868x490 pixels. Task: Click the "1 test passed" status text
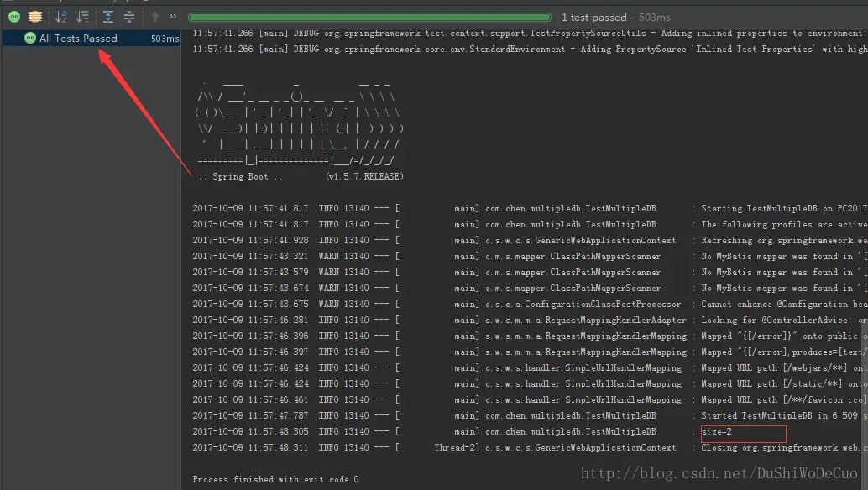(x=594, y=17)
